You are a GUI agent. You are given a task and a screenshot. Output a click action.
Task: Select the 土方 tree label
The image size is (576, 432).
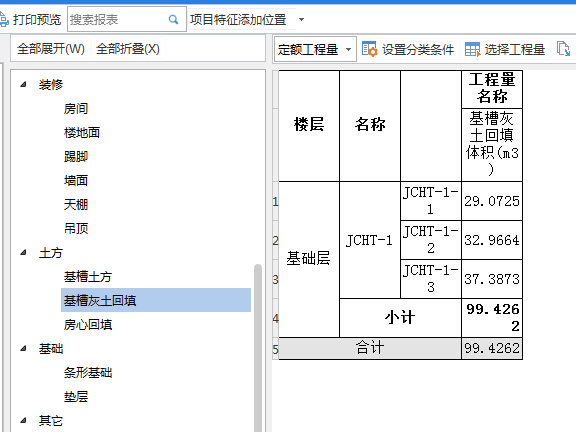coord(51,253)
